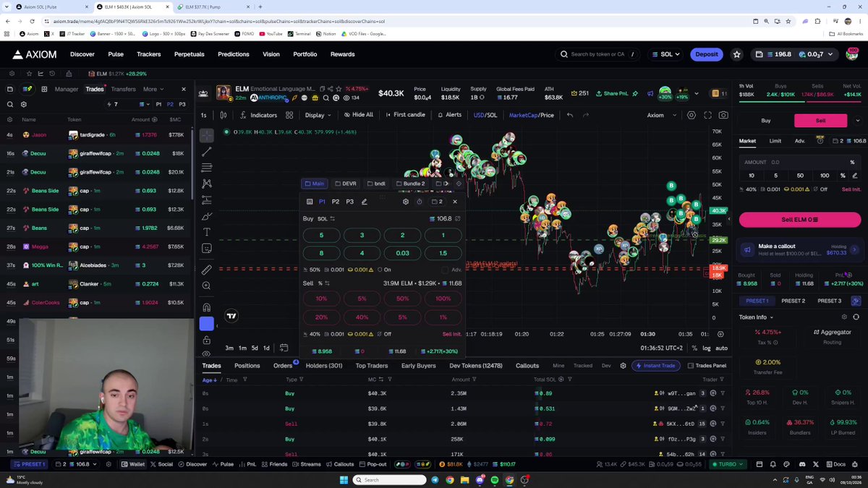Toggle the Instant Trade button
The height and width of the screenshot is (488, 868).
click(655, 366)
